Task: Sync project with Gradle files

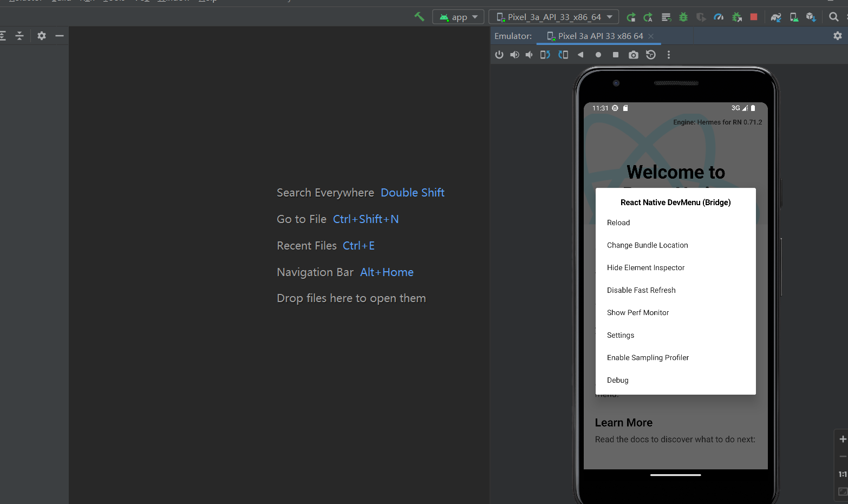Action: tap(775, 17)
